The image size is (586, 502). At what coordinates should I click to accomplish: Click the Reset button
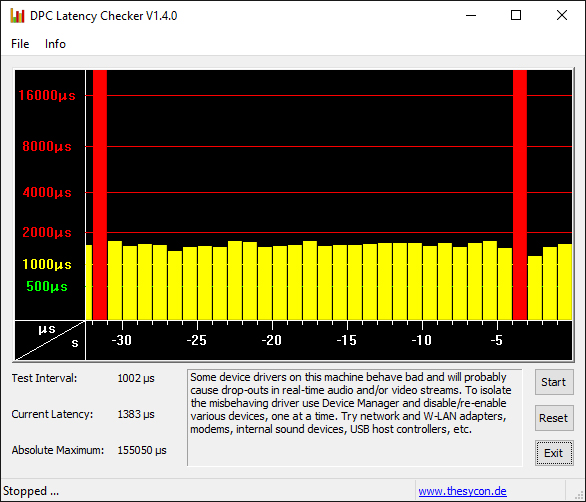(x=554, y=418)
